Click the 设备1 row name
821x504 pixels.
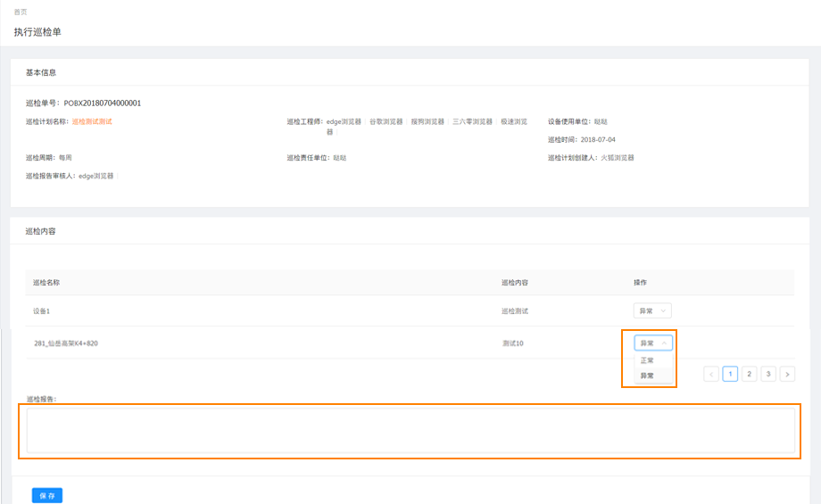(41, 311)
